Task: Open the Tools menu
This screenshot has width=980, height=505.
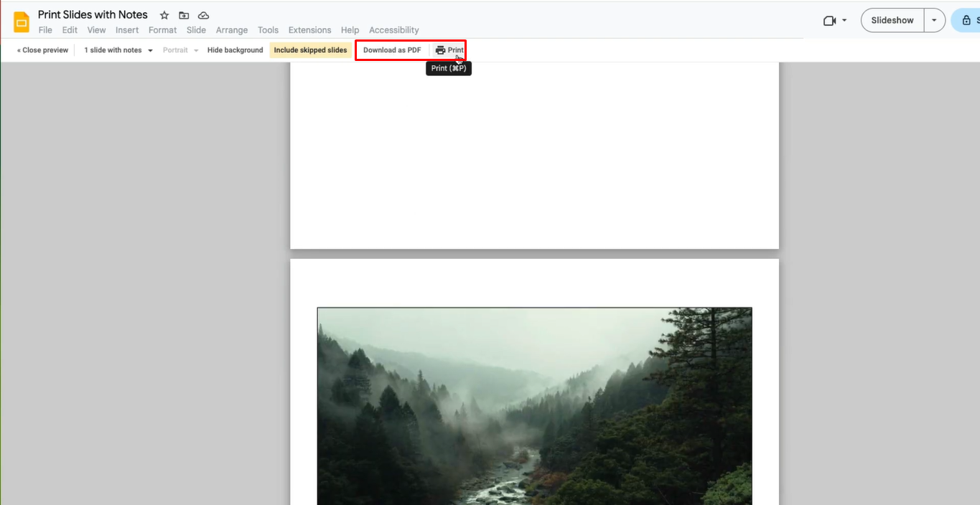Action: [268, 30]
